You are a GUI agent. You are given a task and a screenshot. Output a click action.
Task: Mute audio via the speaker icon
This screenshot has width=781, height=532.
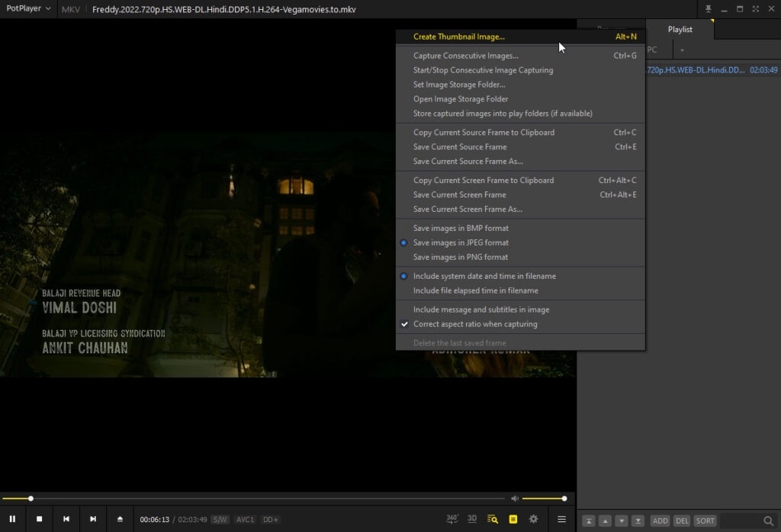tap(515, 498)
